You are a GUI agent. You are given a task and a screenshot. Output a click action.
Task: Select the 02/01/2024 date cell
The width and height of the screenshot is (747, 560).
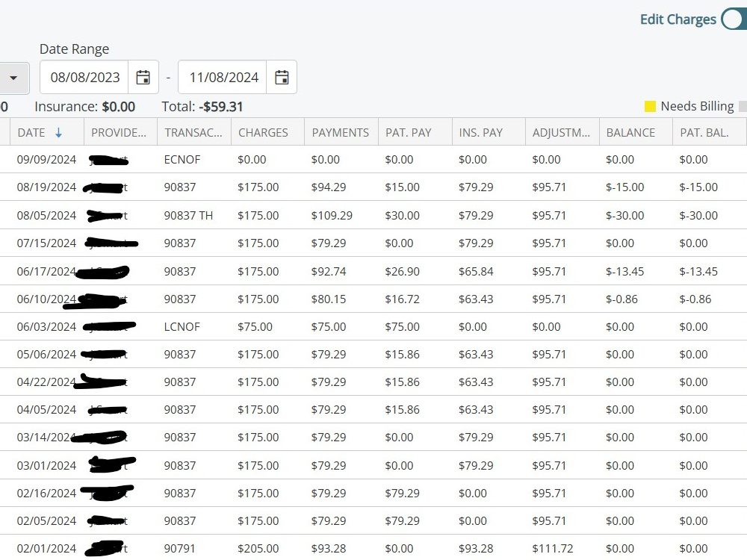click(46, 549)
